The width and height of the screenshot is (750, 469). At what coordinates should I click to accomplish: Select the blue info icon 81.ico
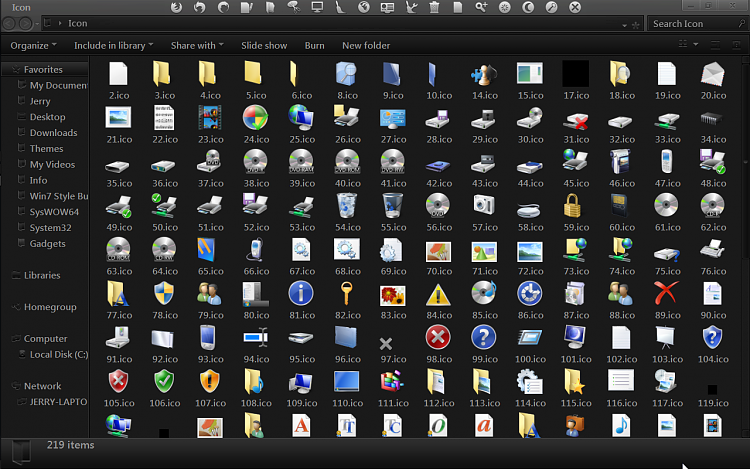coord(300,293)
